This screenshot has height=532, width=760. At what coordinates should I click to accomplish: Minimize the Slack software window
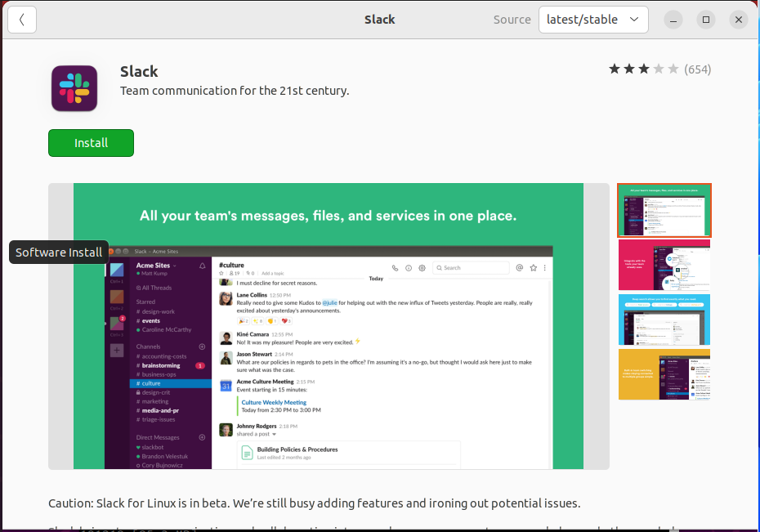(x=673, y=20)
